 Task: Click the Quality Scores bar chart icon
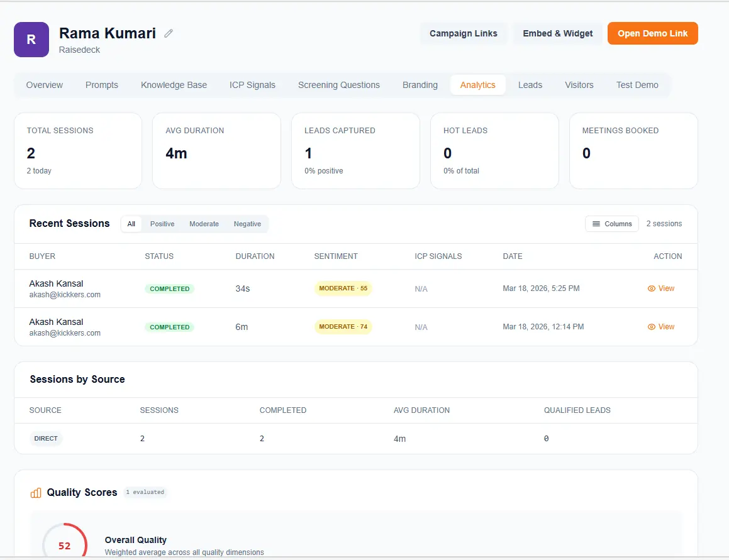[x=36, y=493]
